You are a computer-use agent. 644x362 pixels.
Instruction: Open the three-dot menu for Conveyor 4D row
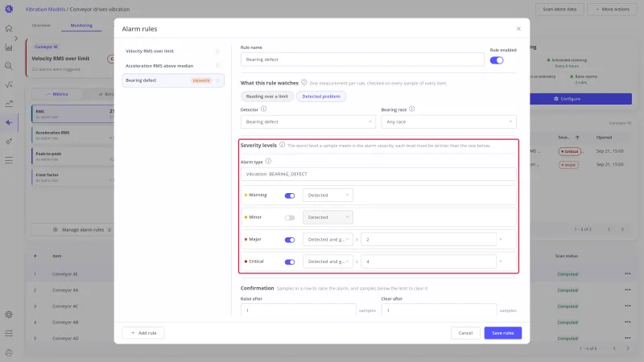(x=628, y=338)
